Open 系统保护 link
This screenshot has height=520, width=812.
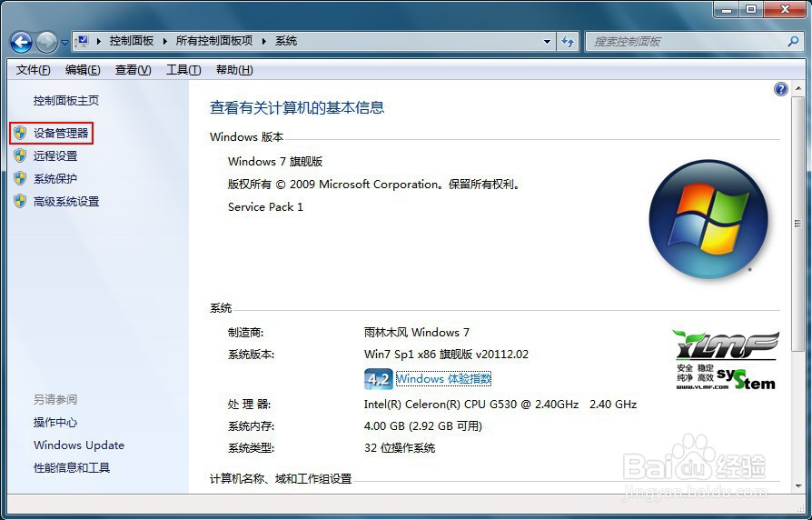55,179
